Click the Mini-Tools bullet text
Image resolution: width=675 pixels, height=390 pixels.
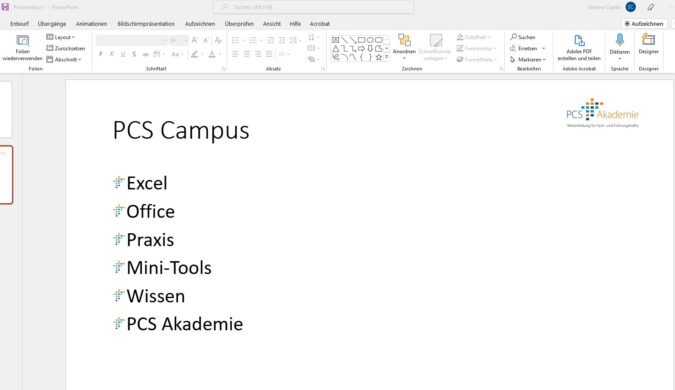(169, 268)
